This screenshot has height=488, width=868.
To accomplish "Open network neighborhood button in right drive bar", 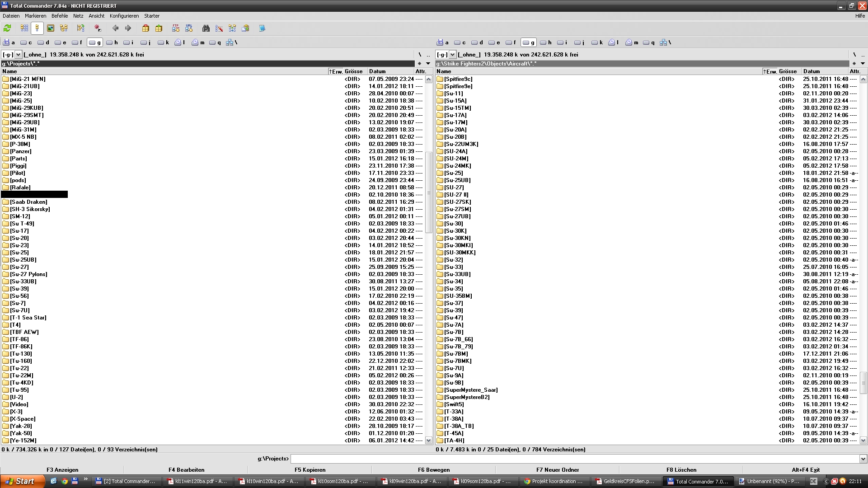I will (x=665, y=42).
